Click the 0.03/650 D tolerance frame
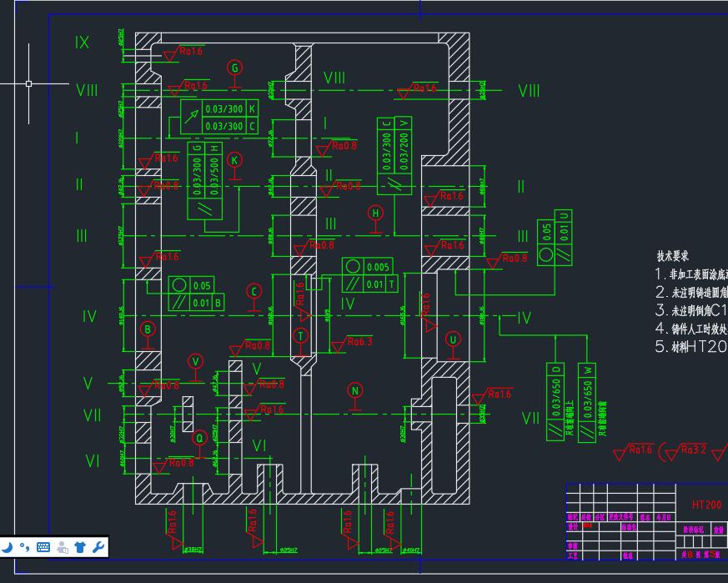The image size is (728, 583). pos(555,402)
